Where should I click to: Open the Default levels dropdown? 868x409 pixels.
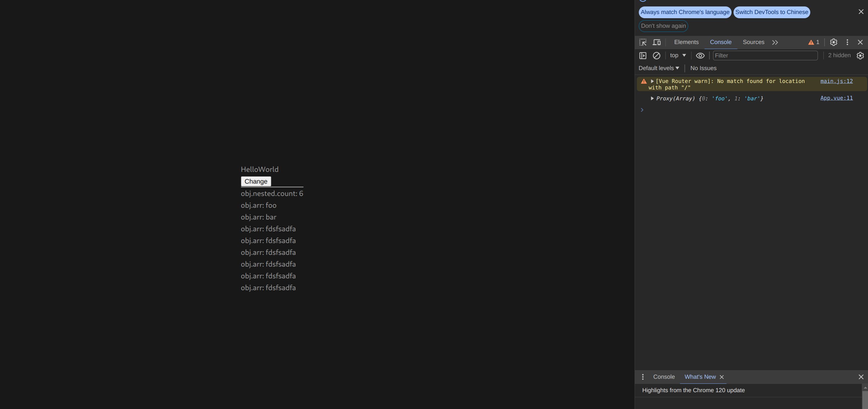click(658, 68)
